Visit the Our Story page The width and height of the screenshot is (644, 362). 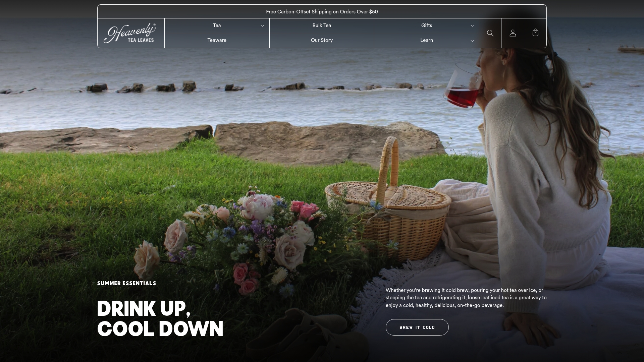tap(322, 40)
